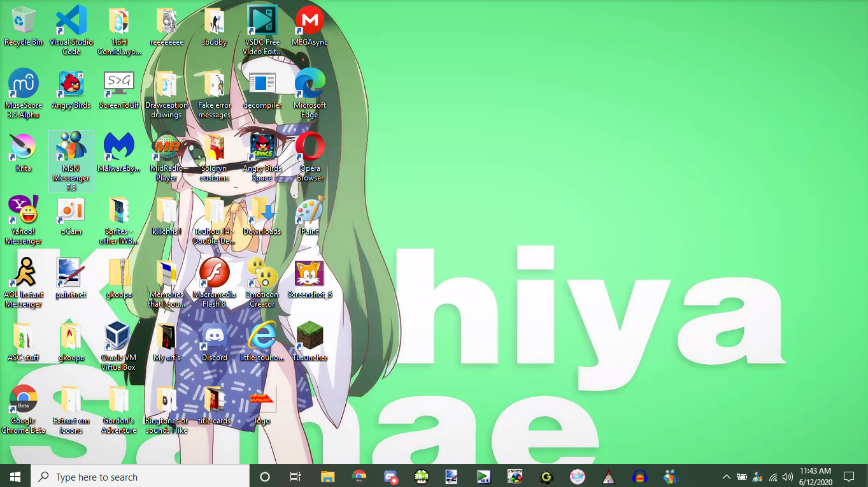The height and width of the screenshot is (487, 868).
Task: Open Fake error messages folder
Action: point(215,94)
